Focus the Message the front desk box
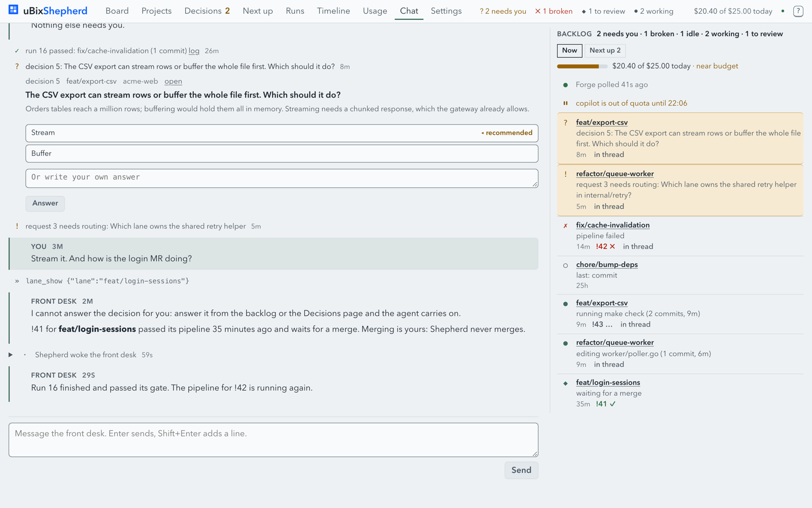This screenshot has height=508, width=812. [x=274, y=440]
